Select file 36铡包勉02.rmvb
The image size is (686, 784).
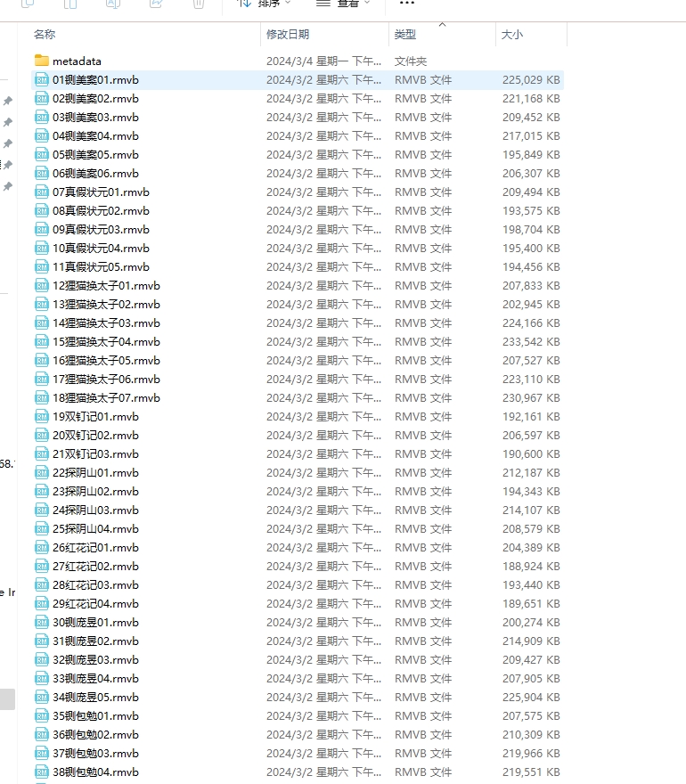coord(95,734)
